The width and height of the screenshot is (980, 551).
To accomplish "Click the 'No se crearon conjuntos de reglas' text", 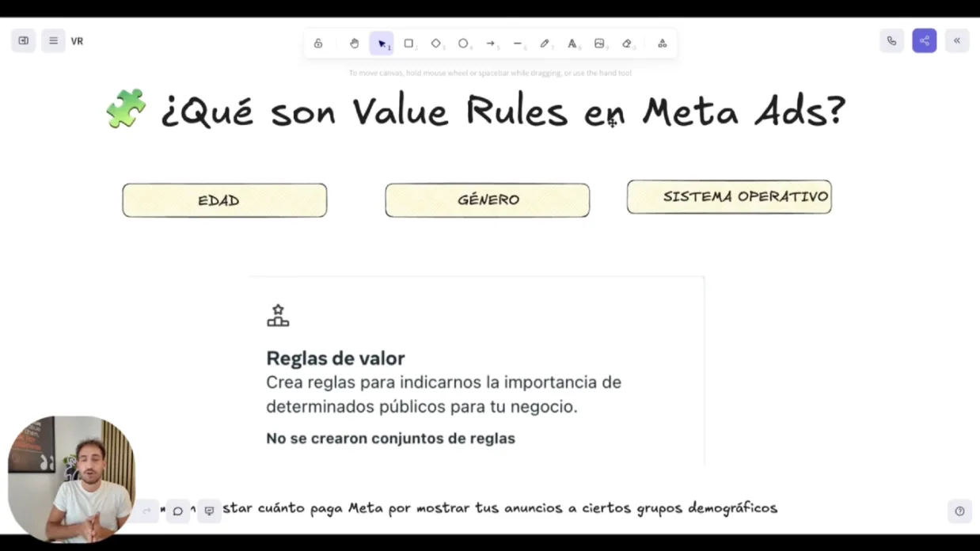I will click(x=390, y=439).
